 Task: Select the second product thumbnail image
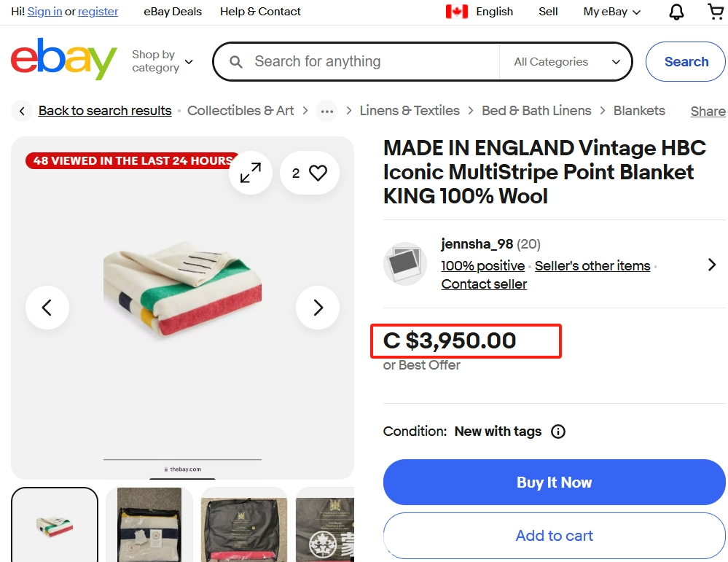point(149,525)
